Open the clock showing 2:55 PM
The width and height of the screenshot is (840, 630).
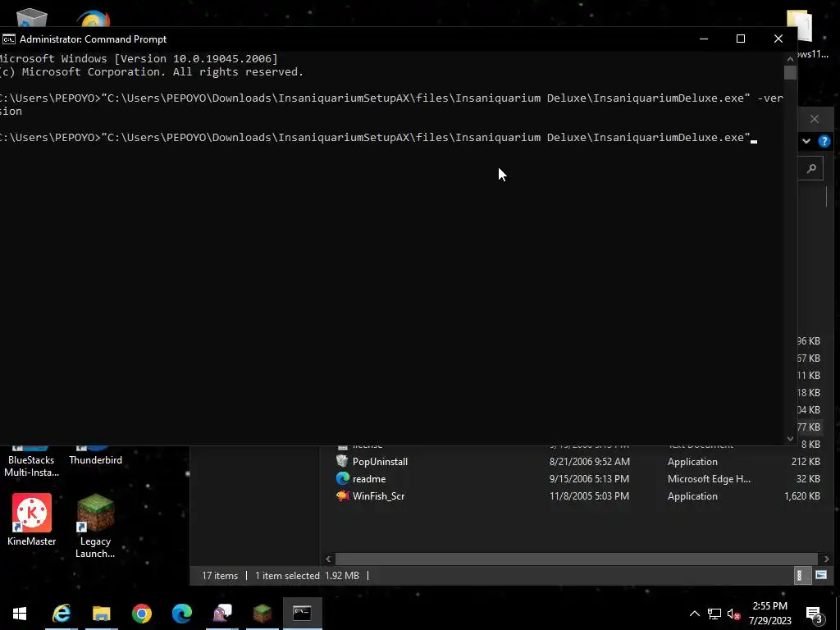(769, 614)
